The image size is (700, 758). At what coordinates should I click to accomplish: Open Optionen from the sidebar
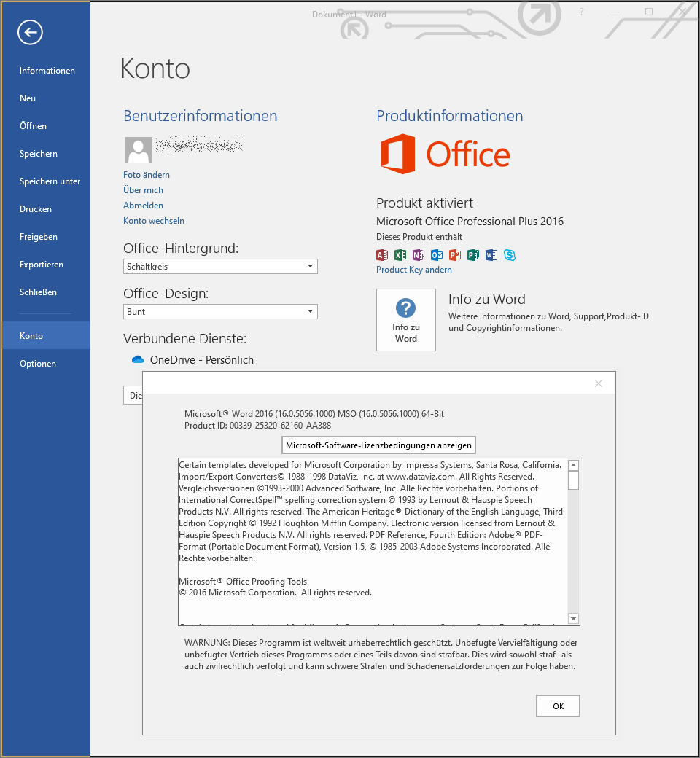(x=38, y=364)
